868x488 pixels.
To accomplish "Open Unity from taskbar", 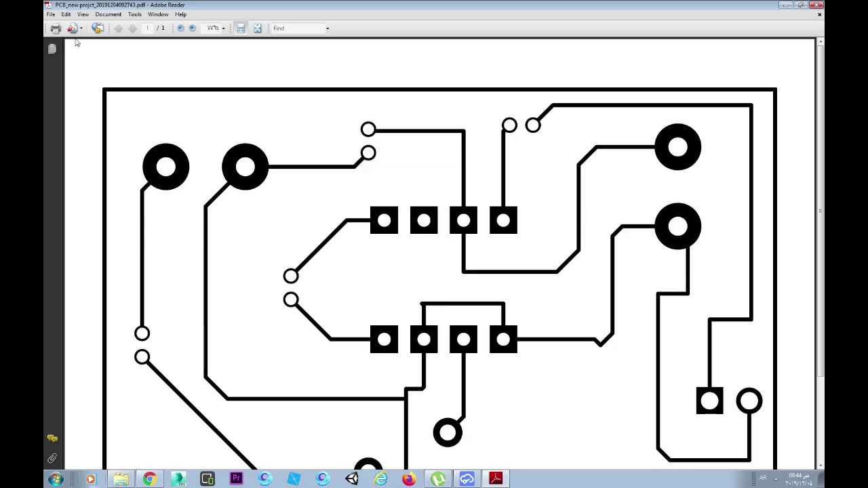I will tap(351, 479).
